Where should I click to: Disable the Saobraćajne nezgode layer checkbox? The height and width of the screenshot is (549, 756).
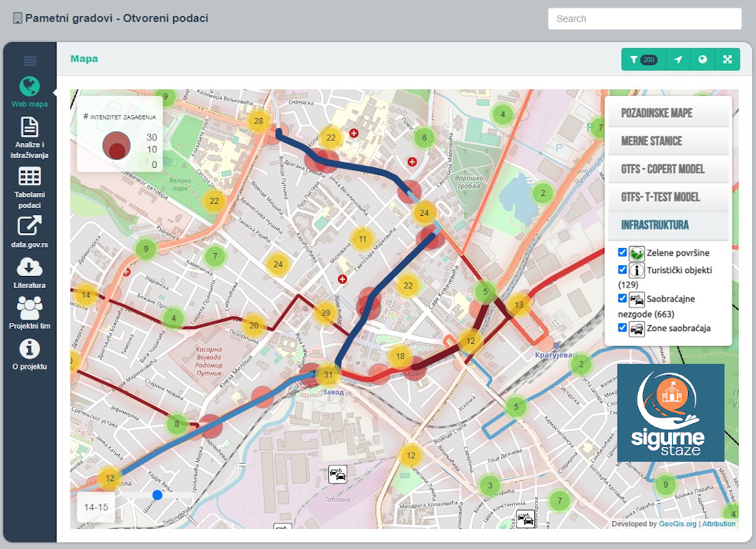coord(622,298)
